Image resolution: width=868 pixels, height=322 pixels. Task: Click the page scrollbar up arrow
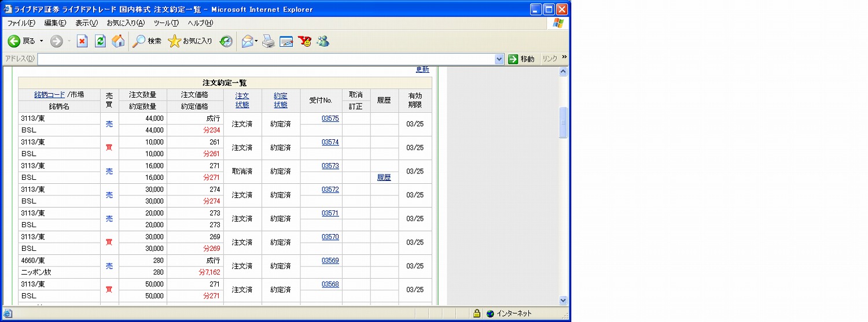564,72
